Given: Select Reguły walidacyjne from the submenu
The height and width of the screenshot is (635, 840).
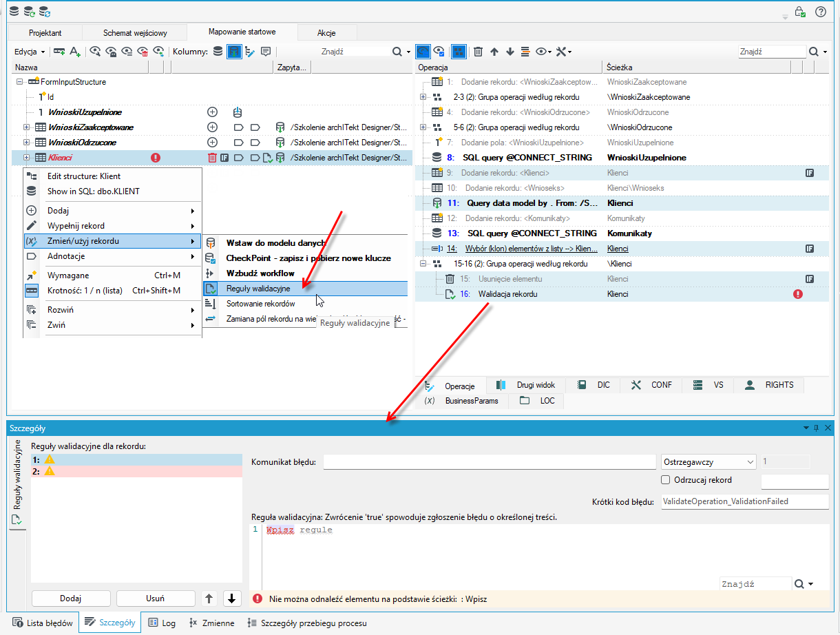Looking at the screenshot, I should pyautogui.click(x=305, y=289).
